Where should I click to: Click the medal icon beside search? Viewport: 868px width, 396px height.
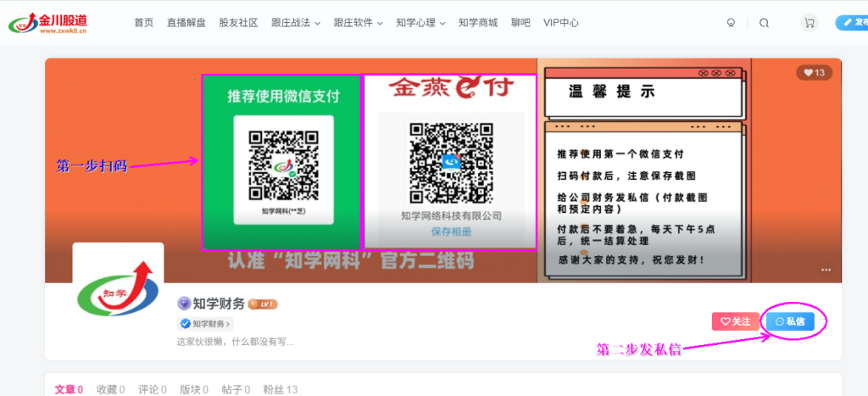click(x=731, y=23)
